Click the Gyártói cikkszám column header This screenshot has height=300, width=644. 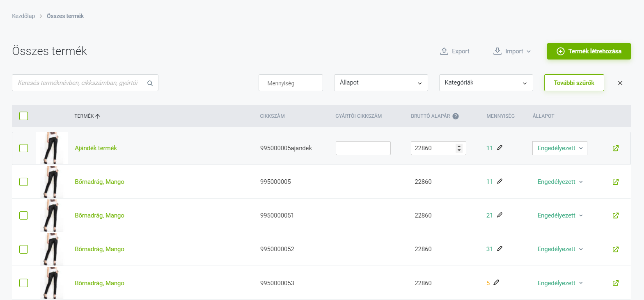(x=358, y=116)
